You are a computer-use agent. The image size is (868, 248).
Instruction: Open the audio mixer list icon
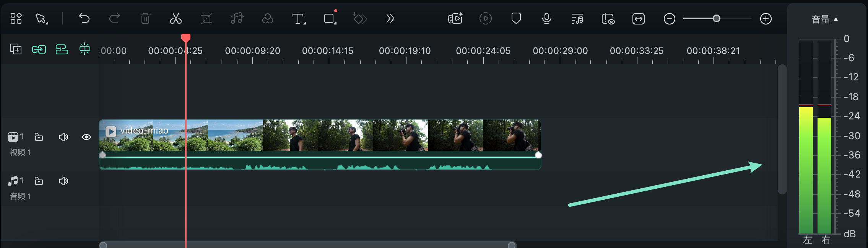coord(577,19)
